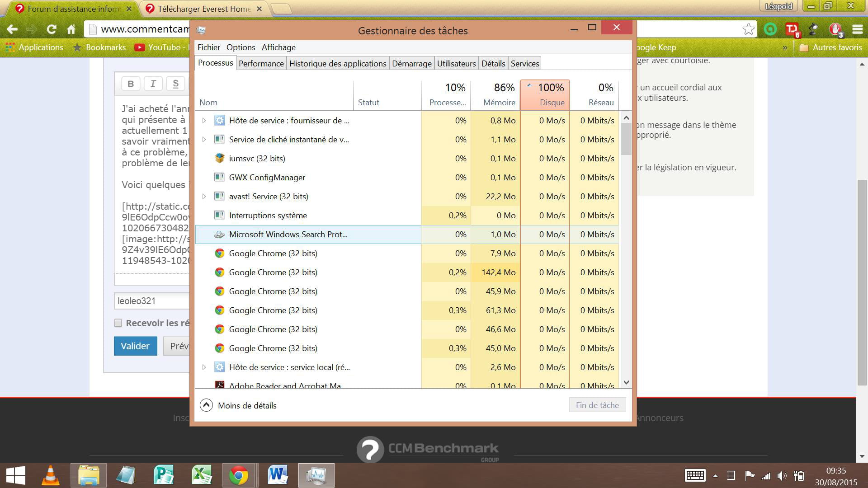Screen dimensions: 868x488
Task: Click the Valider button
Action: pos(135,346)
